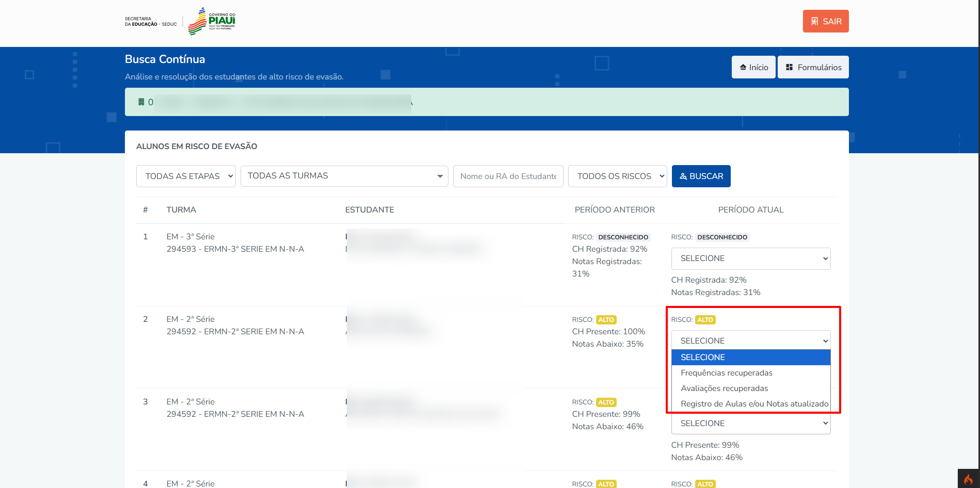Expand the TODOS OS RISCOS filter
The height and width of the screenshot is (488, 980).
tap(617, 176)
